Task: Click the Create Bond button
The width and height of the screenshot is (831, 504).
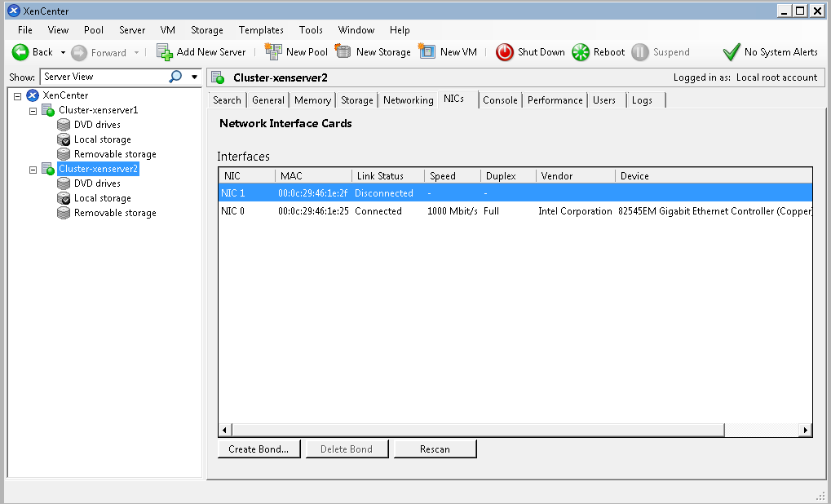Action: tap(259, 449)
